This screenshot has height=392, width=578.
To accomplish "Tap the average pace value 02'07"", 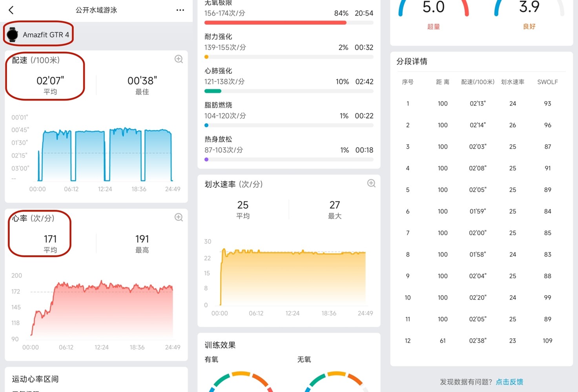I will coord(50,81).
